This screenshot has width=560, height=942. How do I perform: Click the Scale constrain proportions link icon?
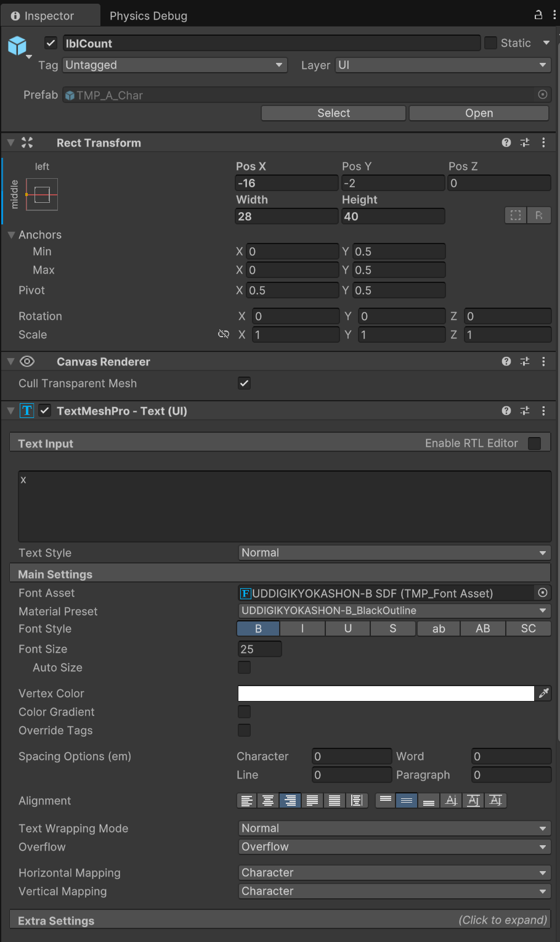coord(224,334)
